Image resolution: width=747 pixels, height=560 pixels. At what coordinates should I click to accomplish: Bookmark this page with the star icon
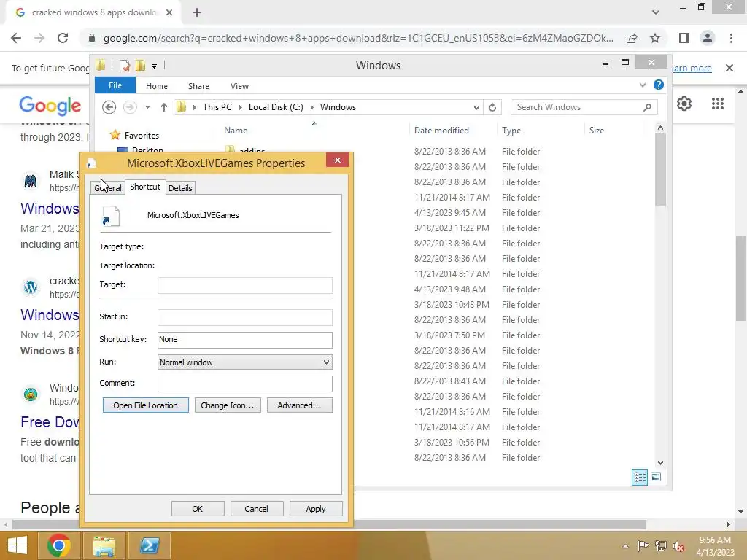coord(655,38)
